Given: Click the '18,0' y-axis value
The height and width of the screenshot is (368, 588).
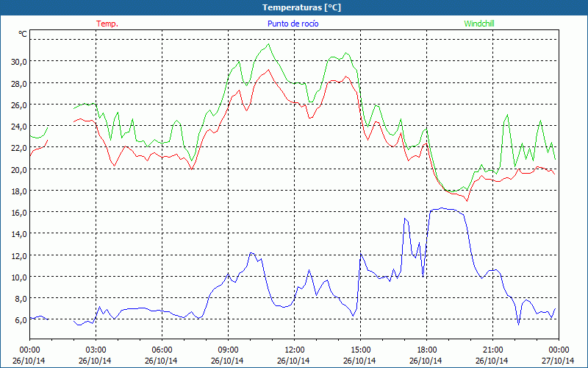Looking at the screenshot, I should click(19, 191).
